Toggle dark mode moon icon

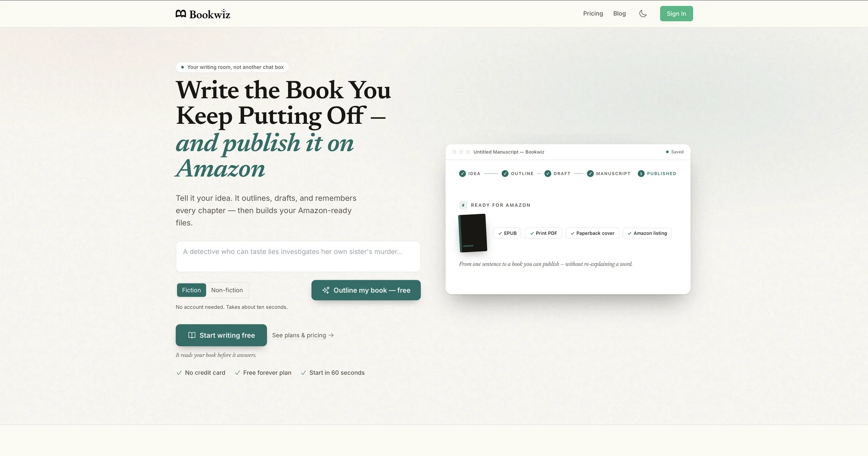coord(643,14)
